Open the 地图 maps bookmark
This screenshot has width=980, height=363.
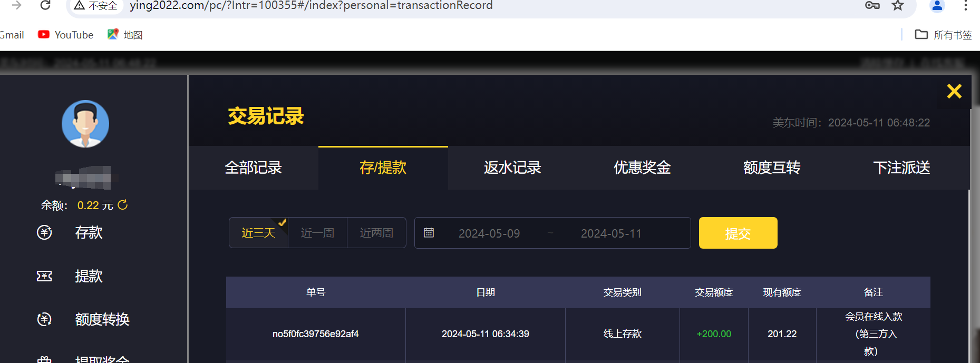(125, 35)
